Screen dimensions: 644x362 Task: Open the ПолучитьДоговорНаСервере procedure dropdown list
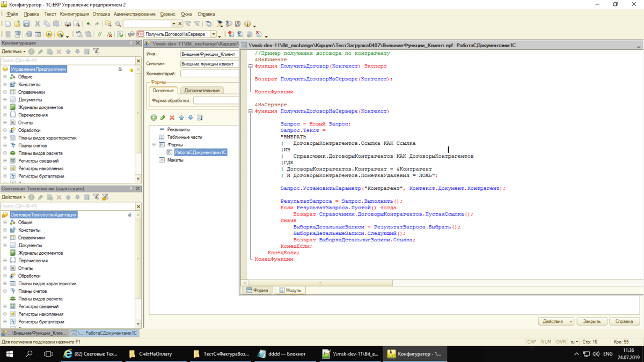tap(214, 34)
